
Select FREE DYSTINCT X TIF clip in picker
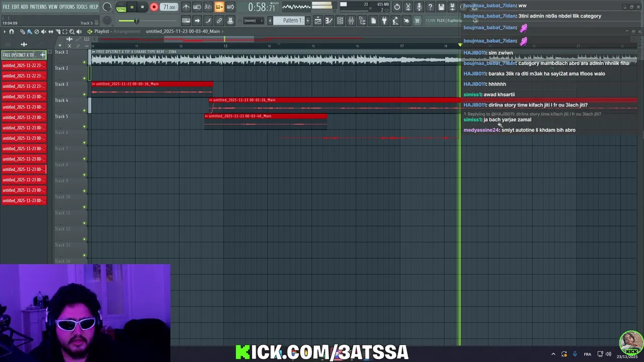pyautogui.click(x=24, y=55)
